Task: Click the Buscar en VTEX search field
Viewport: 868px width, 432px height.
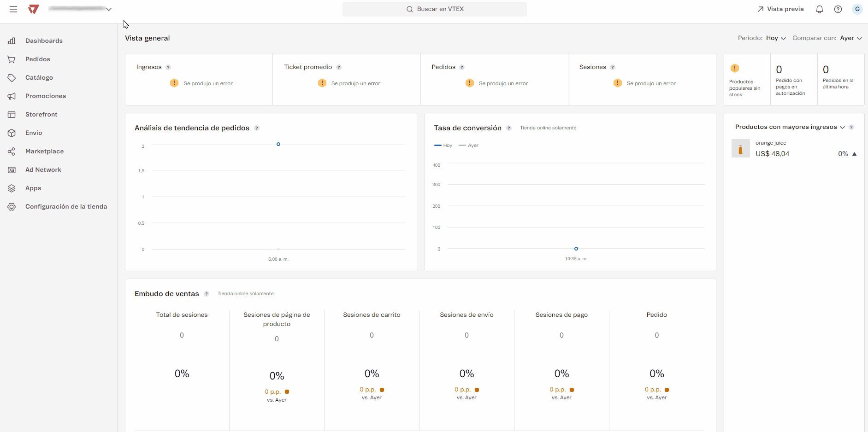Action: (434, 9)
